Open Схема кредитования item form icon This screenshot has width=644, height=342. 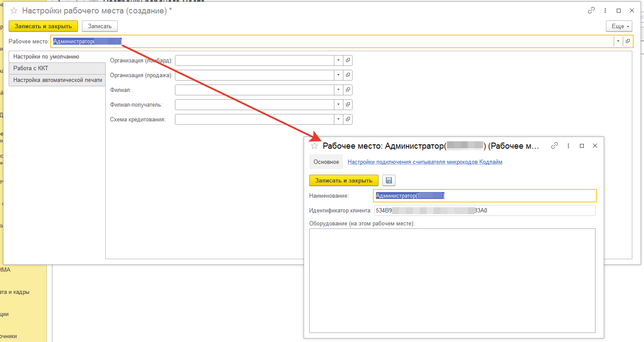point(347,119)
